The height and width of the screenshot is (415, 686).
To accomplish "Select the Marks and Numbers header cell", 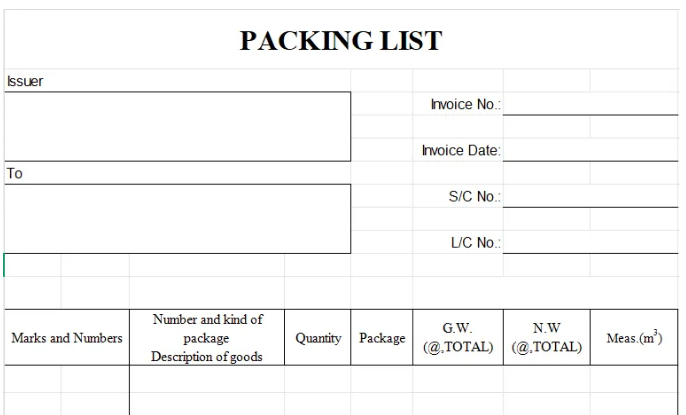I will click(x=67, y=338).
